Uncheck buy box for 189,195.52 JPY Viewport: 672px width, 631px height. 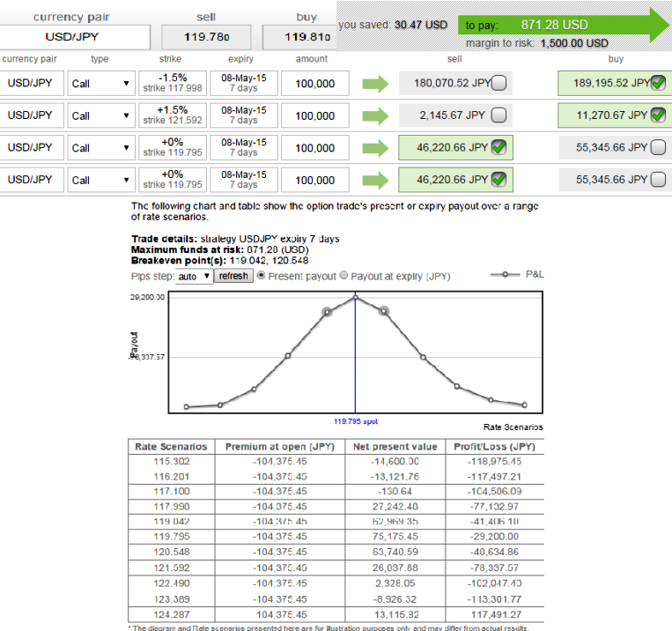pos(658,84)
